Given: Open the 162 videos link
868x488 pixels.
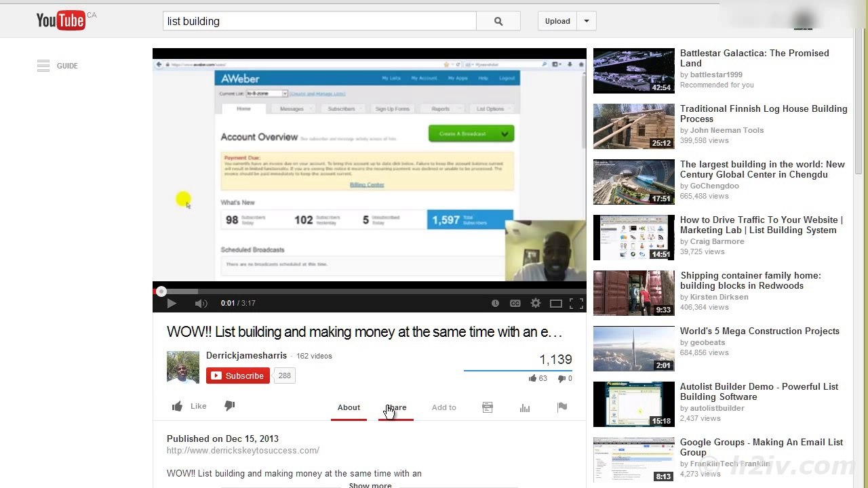Looking at the screenshot, I should (x=314, y=356).
